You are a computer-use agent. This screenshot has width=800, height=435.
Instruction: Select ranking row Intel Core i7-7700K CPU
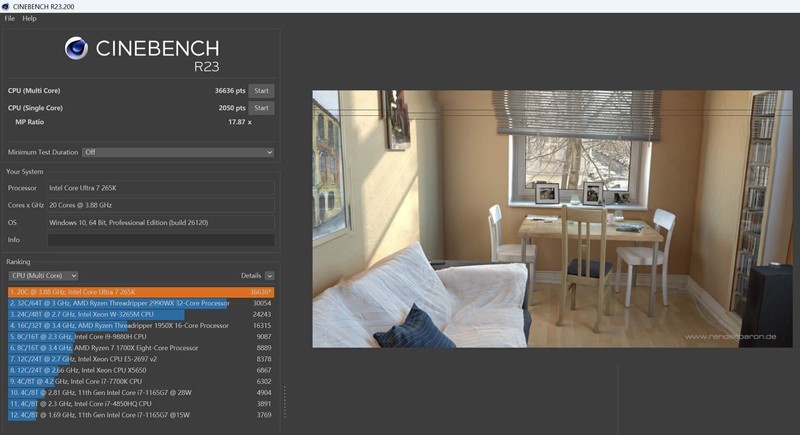tap(141, 381)
